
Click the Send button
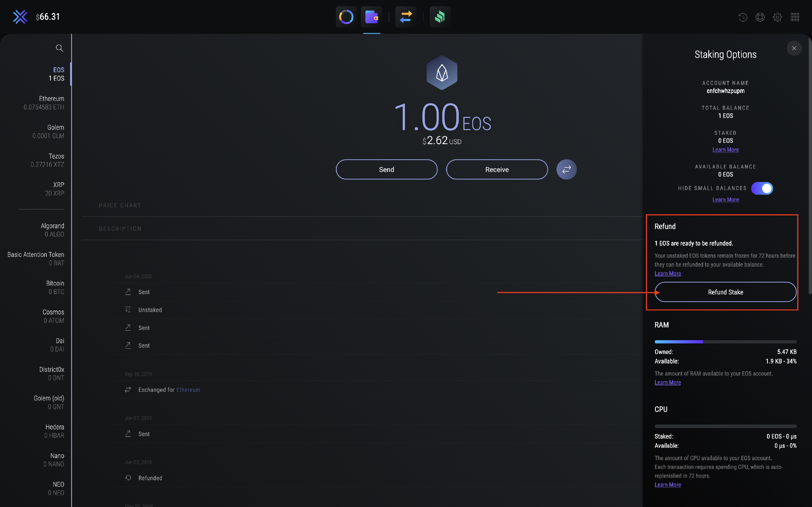386,170
